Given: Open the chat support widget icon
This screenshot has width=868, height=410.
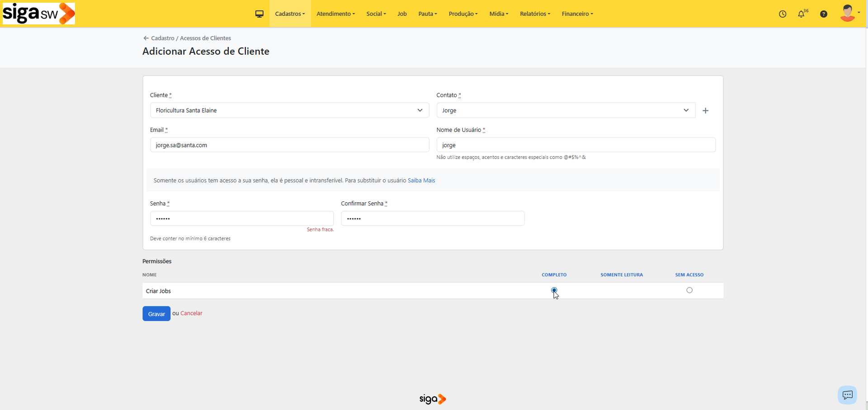Looking at the screenshot, I should 847,395.
